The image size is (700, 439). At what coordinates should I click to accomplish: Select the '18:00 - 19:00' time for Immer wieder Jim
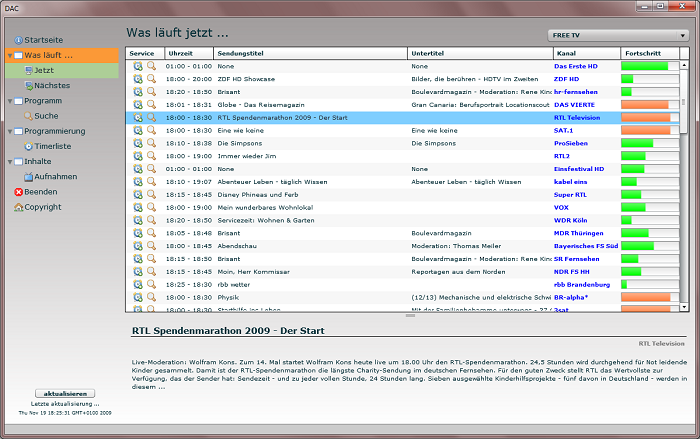click(189, 156)
